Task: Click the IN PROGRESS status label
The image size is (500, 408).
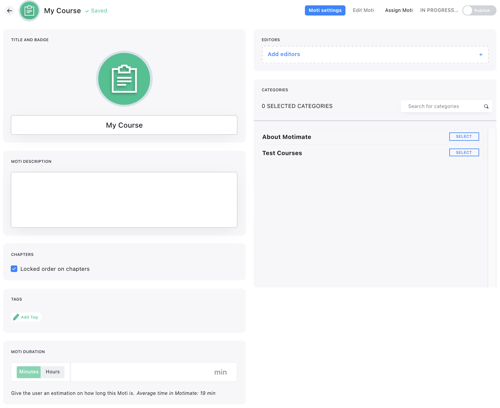Action: (439, 10)
